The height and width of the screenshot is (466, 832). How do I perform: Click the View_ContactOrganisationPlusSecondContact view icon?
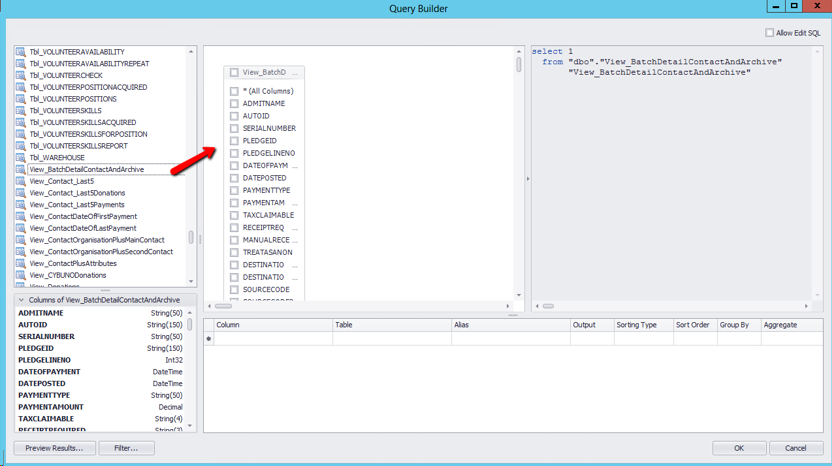21,252
